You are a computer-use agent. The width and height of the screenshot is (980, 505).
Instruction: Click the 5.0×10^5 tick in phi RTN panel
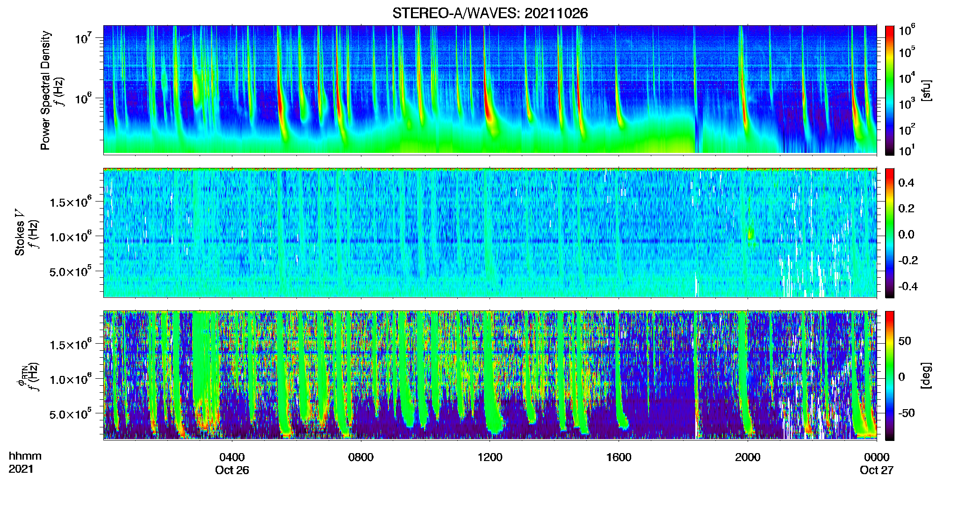[x=70, y=414]
